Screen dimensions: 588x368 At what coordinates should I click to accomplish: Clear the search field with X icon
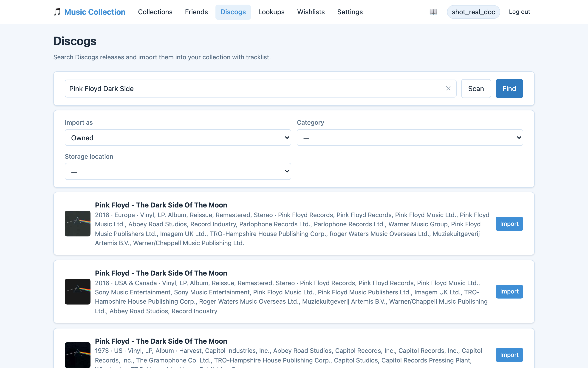pos(448,88)
